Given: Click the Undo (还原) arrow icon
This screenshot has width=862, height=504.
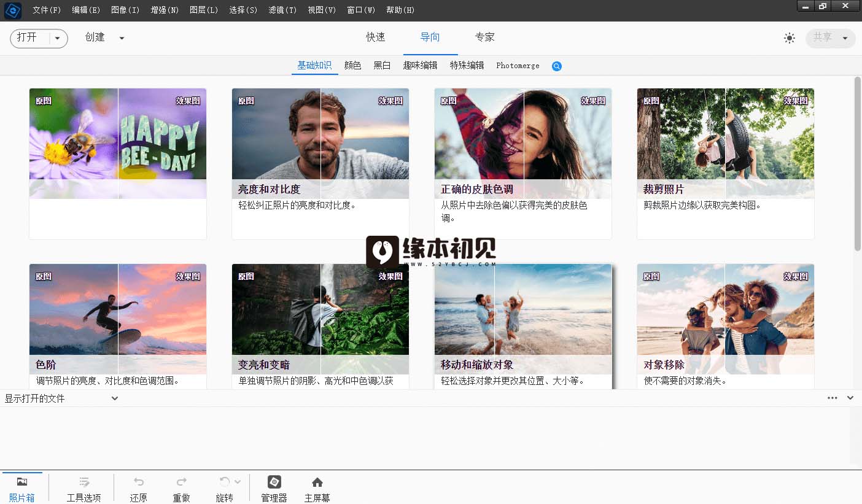Looking at the screenshot, I should [139, 482].
